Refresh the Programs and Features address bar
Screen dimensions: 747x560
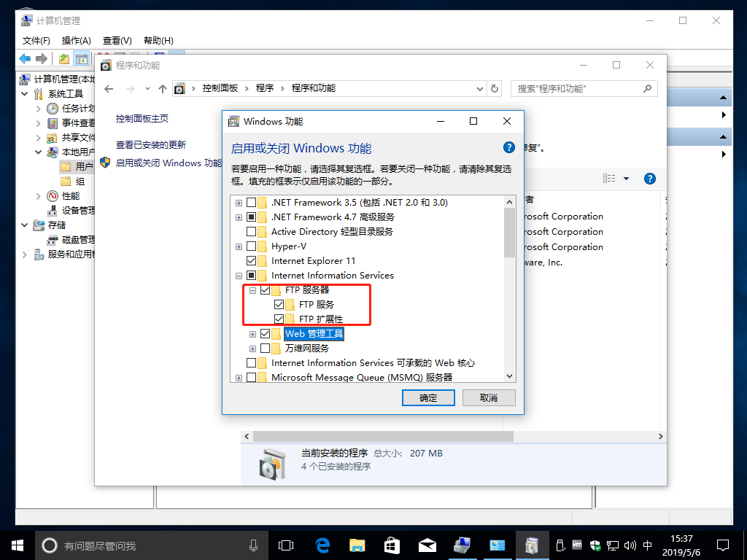click(495, 88)
